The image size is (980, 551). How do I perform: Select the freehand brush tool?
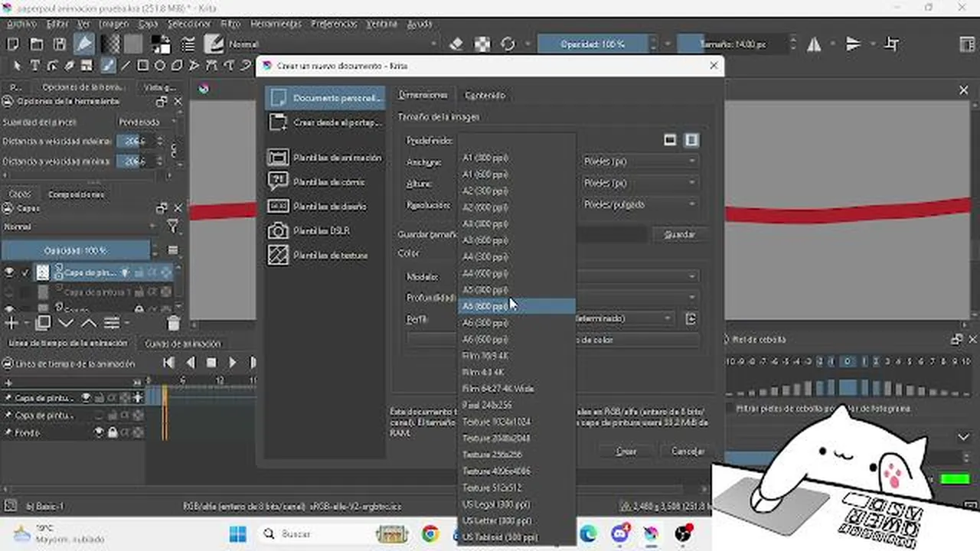[x=108, y=66]
